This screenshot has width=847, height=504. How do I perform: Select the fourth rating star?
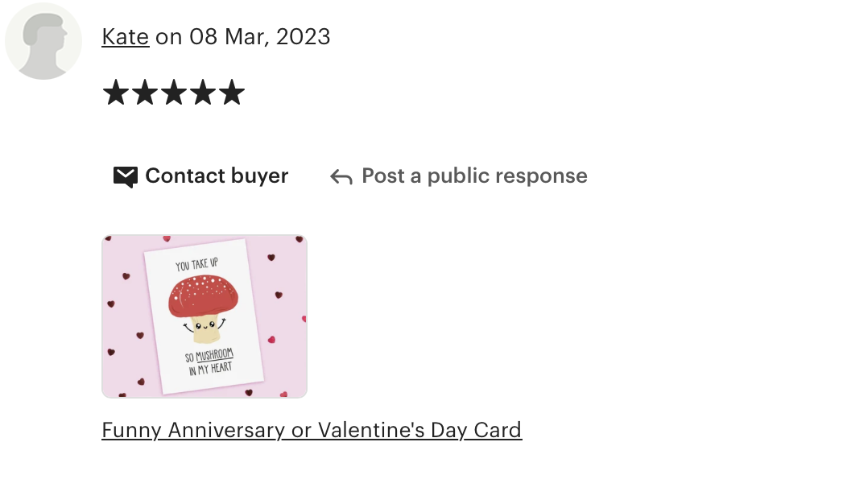click(x=203, y=92)
